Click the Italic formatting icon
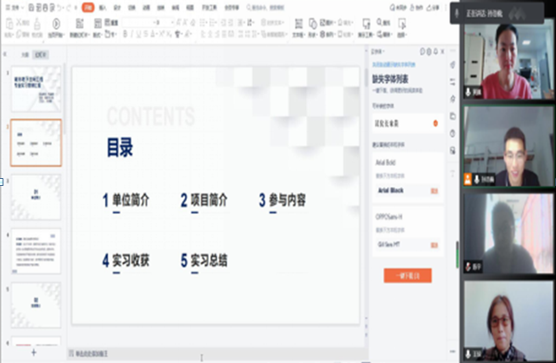The height and width of the screenshot is (363, 556). coord(132,34)
